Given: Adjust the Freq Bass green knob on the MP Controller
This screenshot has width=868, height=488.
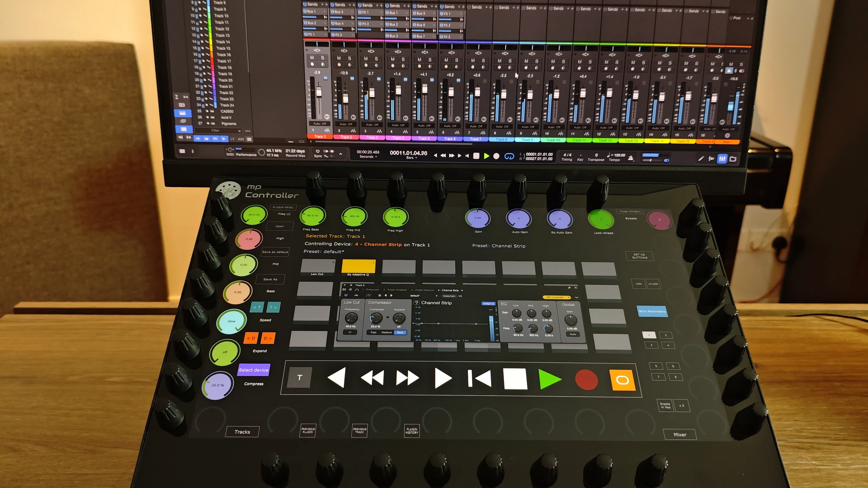Looking at the screenshot, I should 313,216.
